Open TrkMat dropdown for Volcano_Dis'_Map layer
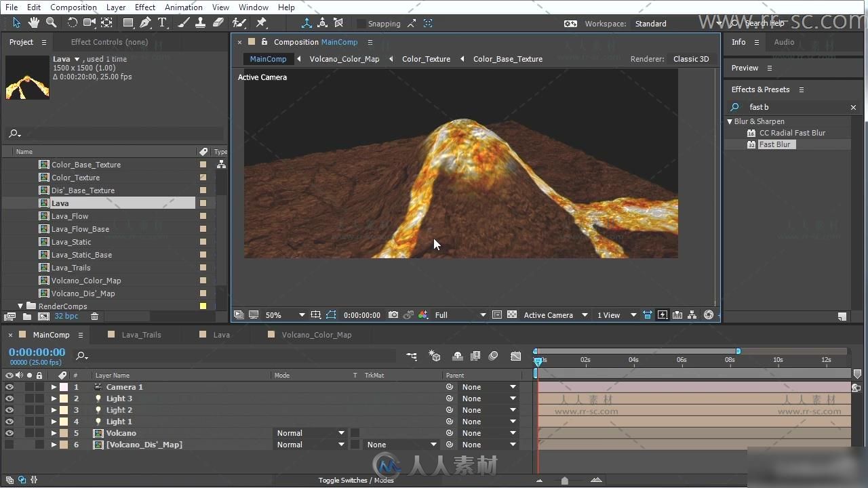 401,445
